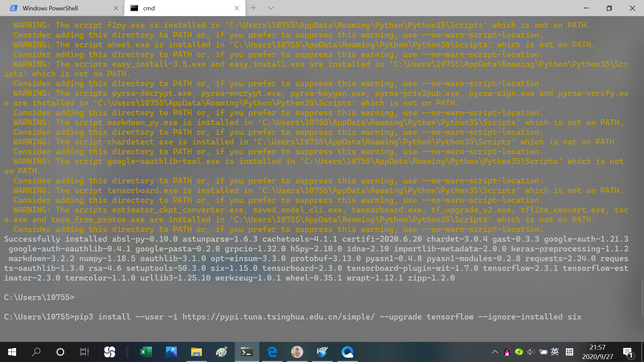Open the clock showing 21:57
This screenshot has width=644, height=362.
pyautogui.click(x=597, y=352)
